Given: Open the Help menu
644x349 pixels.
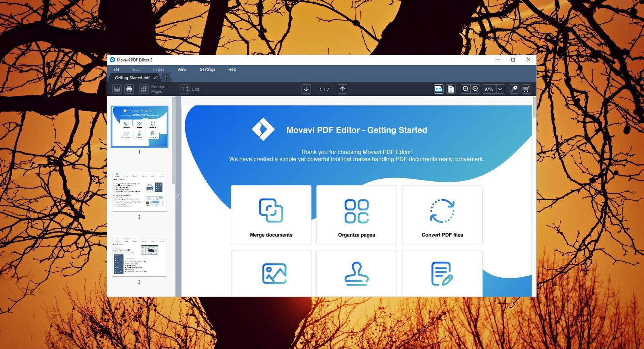Looking at the screenshot, I should pos(232,69).
